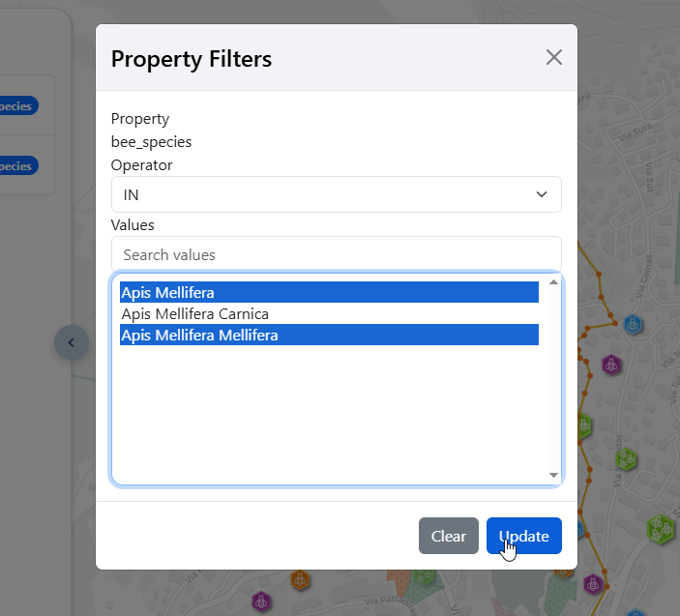The image size is (680, 616).
Task: Select the Apis Mellifera Carnica option
Action: [328, 313]
